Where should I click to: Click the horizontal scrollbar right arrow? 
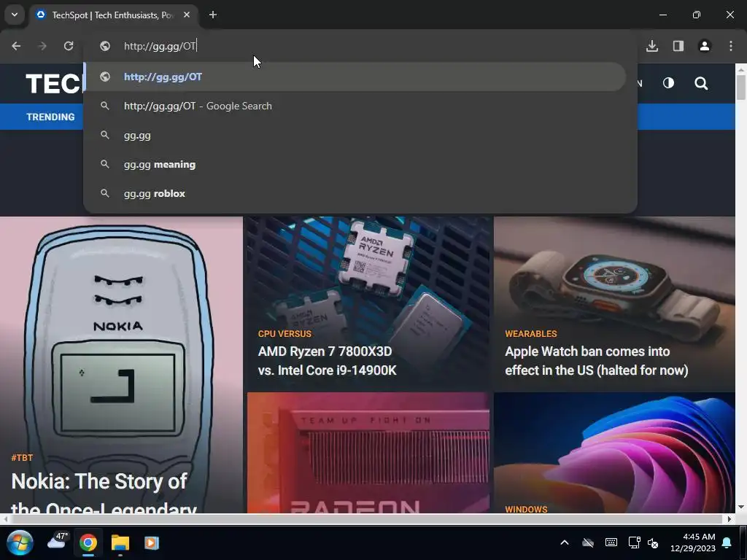(729, 519)
